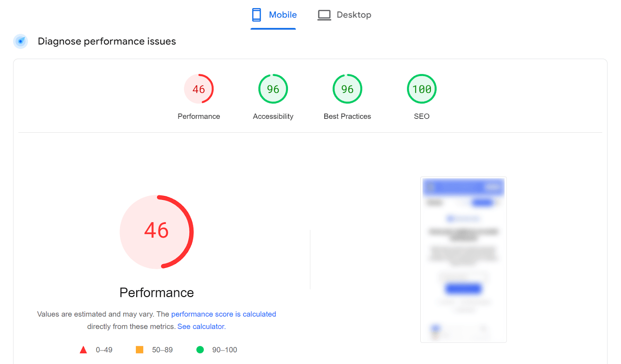Select the Accessibility 96 score gauge
Viewport: 621px width, 364px height.
tap(273, 89)
